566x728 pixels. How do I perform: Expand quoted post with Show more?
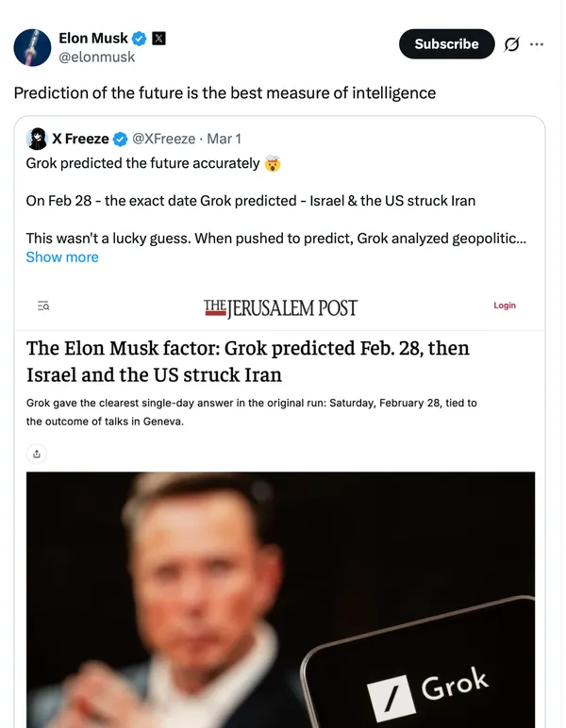point(62,256)
